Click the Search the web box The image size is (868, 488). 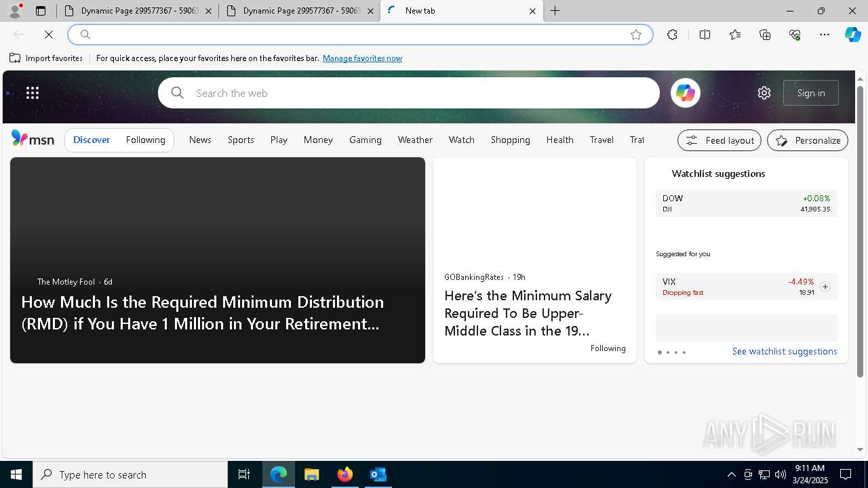click(409, 93)
